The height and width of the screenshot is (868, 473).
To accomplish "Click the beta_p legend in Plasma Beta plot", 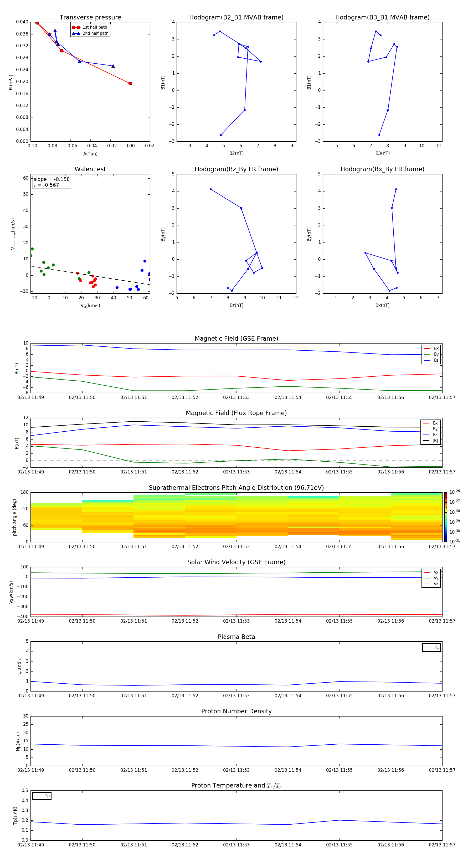I will (431, 647).
